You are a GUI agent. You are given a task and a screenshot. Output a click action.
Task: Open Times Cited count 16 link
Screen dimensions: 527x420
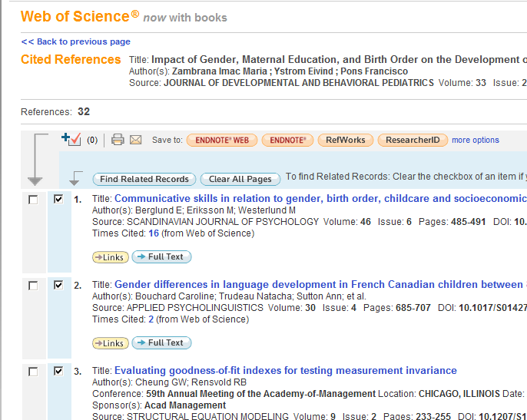pyautogui.click(x=154, y=233)
